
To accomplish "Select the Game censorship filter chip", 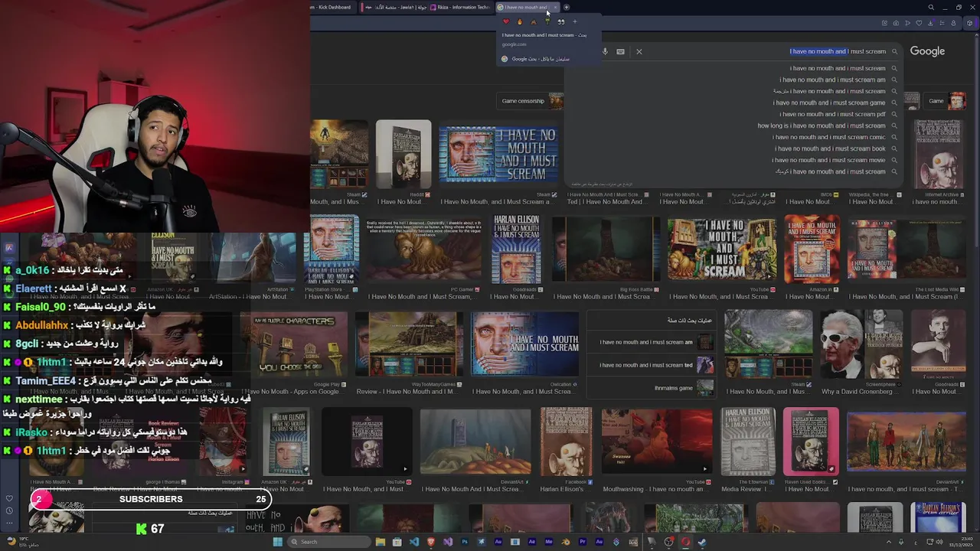I will pyautogui.click(x=532, y=101).
